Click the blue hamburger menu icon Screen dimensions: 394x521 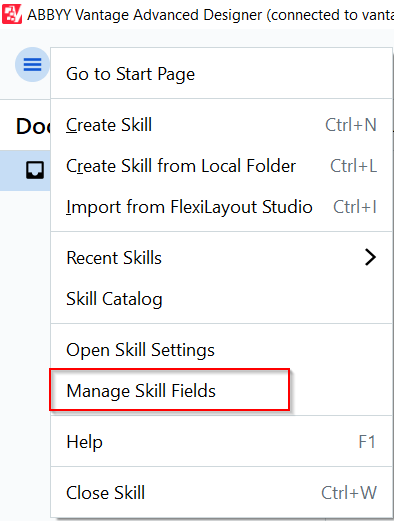(x=32, y=64)
